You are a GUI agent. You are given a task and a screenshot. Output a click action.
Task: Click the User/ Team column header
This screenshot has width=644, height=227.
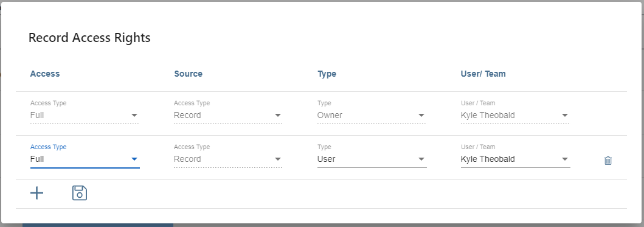pyautogui.click(x=483, y=74)
